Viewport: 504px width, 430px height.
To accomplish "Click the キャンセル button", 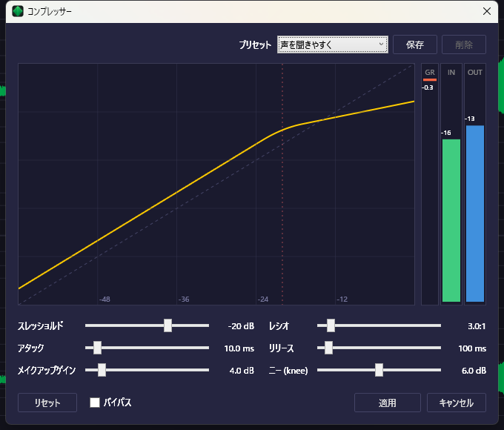I will pyautogui.click(x=457, y=403).
